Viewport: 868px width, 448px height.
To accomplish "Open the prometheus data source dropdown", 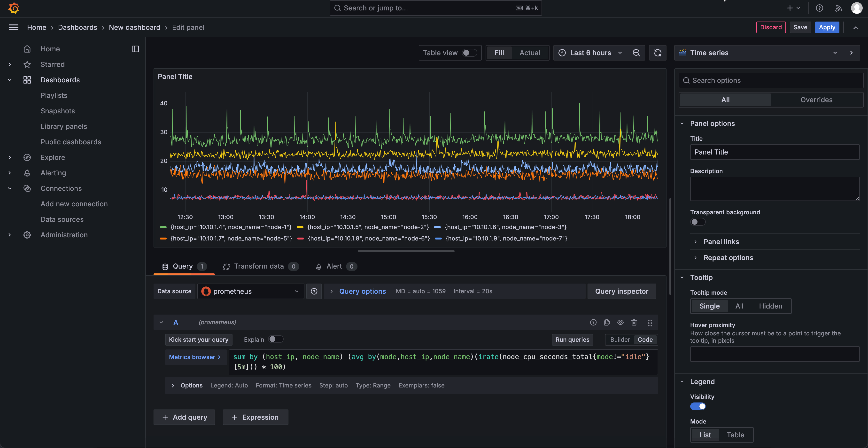I will (250, 291).
